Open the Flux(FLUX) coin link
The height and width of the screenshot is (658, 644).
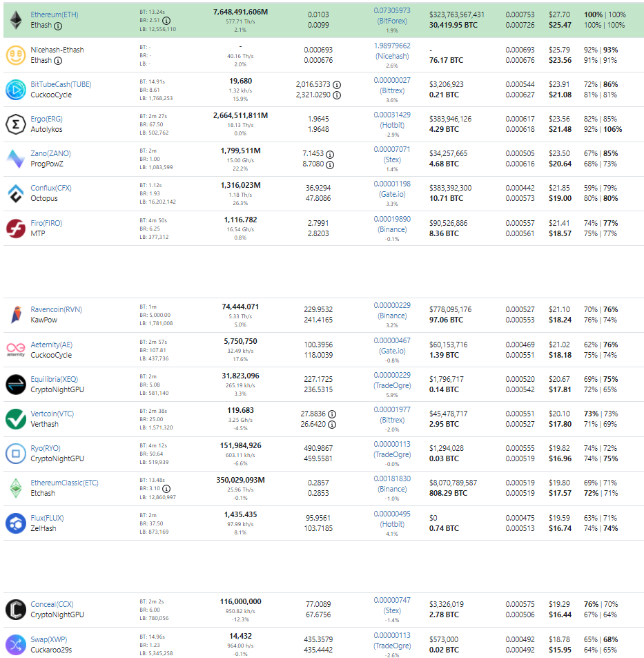[x=48, y=518]
